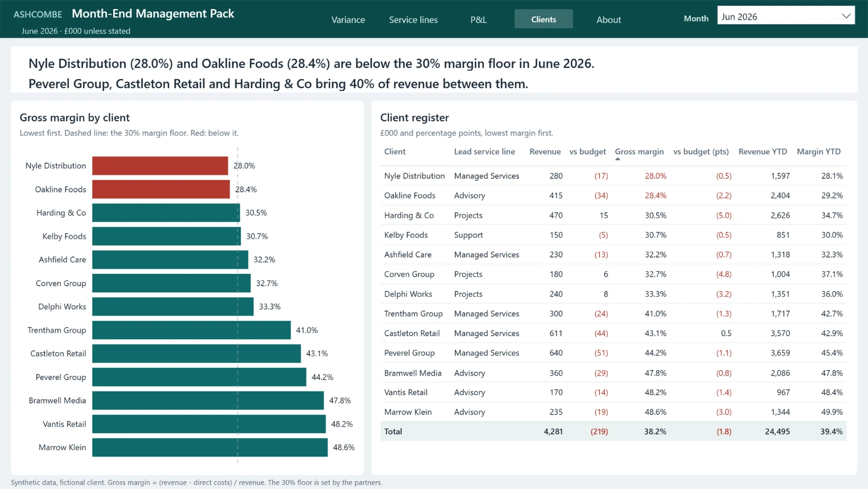Open the Variance tab
This screenshot has height=489, width=868.
pyautogui.click(x=348, y=20)
